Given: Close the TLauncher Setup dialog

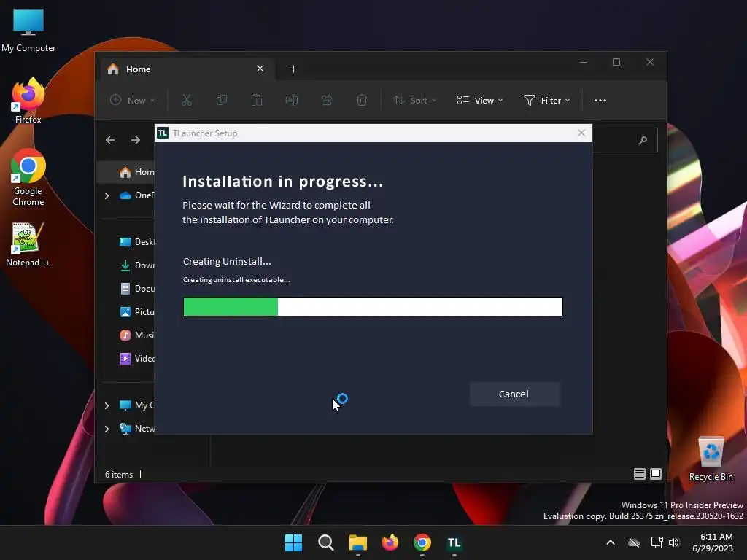Looking at the screenshot, I should (581, 133).
